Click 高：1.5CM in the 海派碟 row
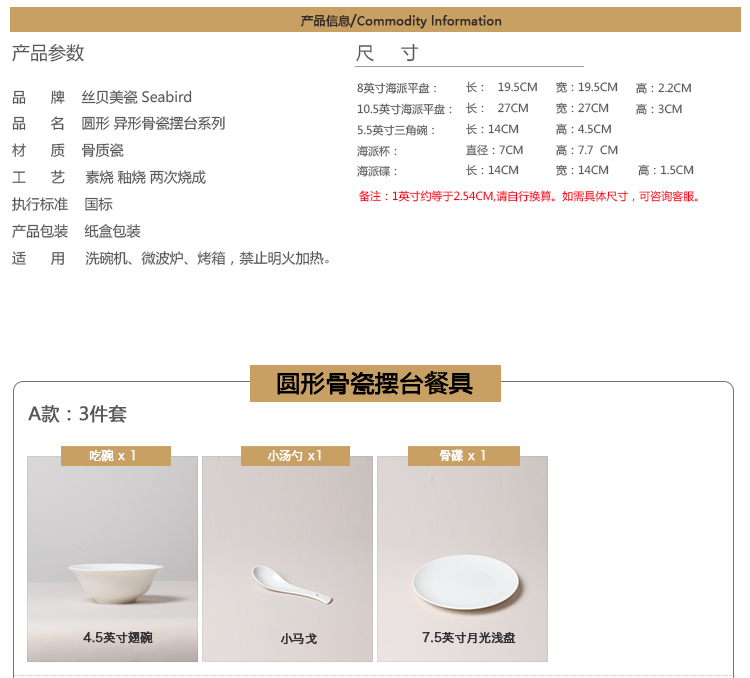750x678 pixels. coord(665,170)
